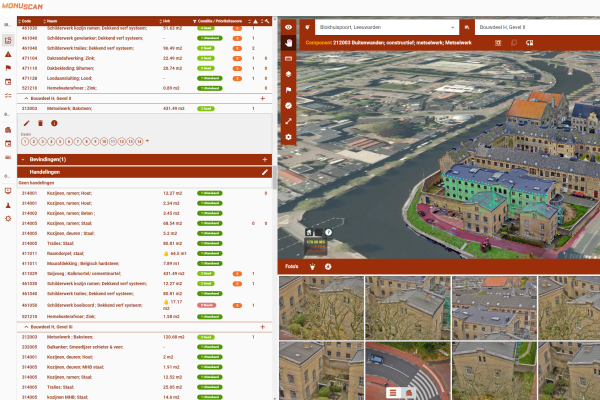This screenshot has width=600, height=400.
Task: Click the warning triangle icon in left sidebar
Action: (8, 54)
